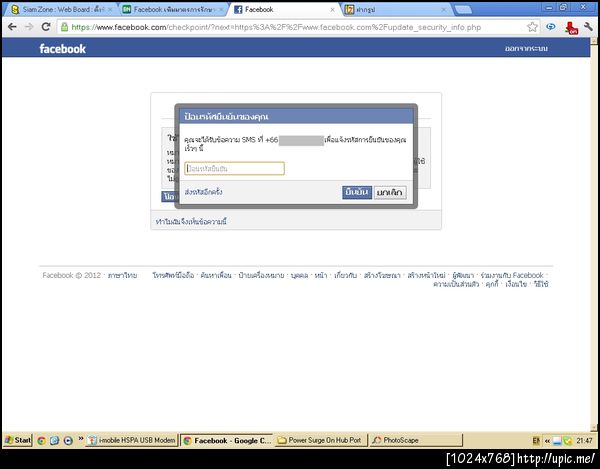Open the Power Surge On Hub Port taskbar item
Screen dimensions: 600x469
pos(321,440)
